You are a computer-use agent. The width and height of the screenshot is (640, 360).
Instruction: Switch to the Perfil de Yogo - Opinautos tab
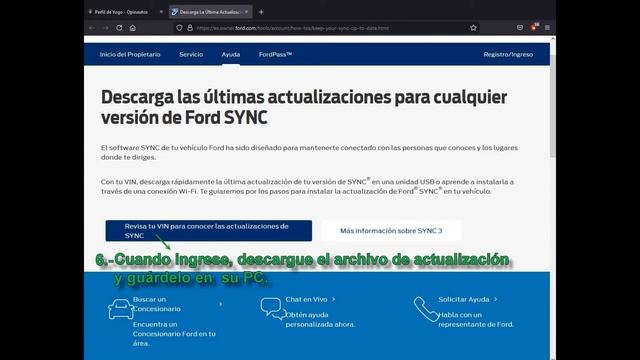(121, 12)
